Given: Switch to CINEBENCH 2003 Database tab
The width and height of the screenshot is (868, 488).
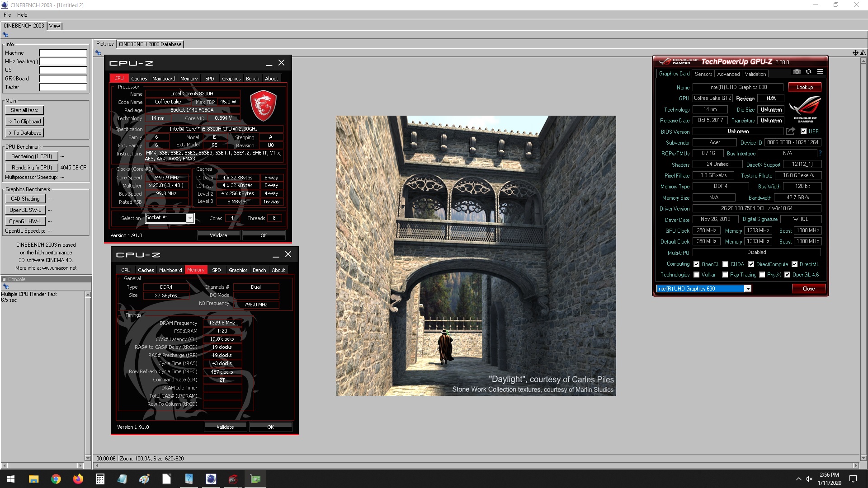Looking at the screenshot, I should tap(150, 44).
